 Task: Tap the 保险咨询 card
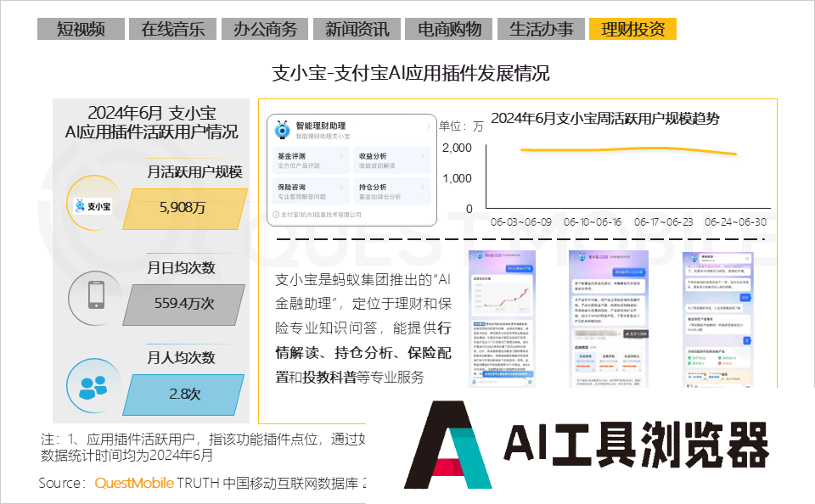(311, 191)
